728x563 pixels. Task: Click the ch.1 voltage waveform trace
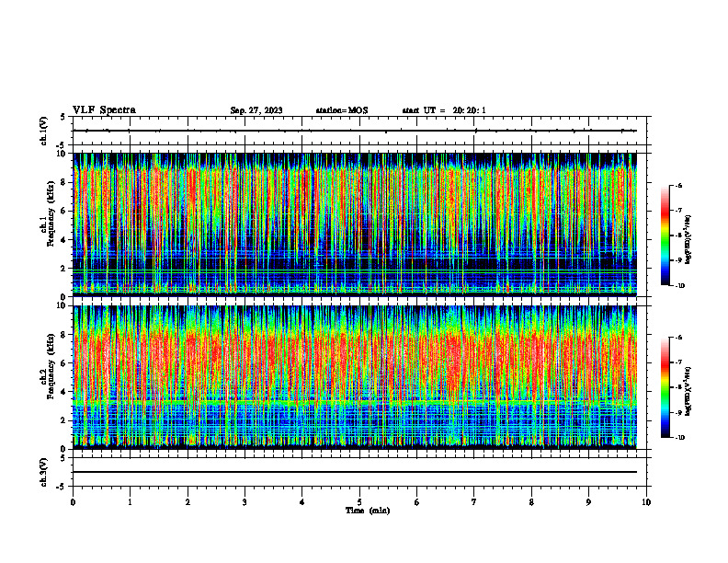click(355, 131)
